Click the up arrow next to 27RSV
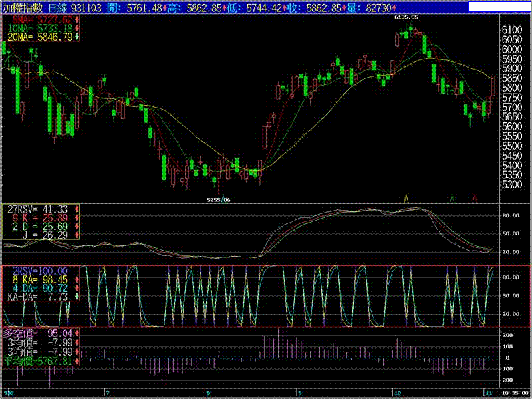This screenshot has height=399, width=532. 78,209
